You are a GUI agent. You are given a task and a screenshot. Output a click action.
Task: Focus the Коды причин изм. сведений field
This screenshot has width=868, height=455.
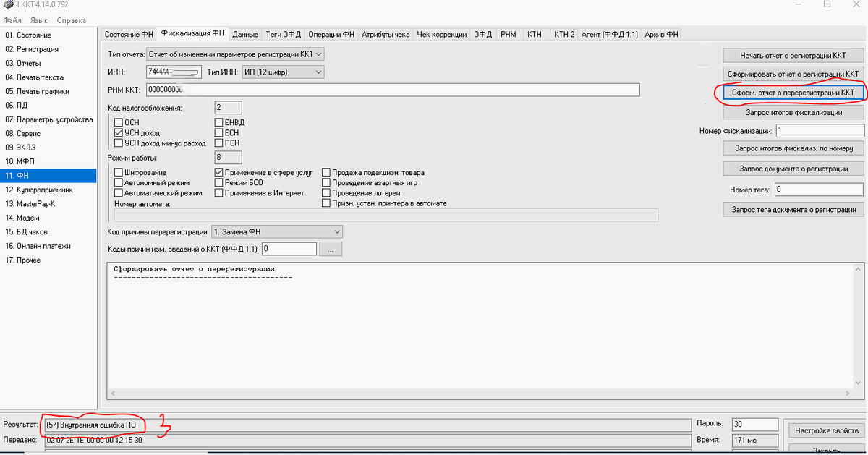point(289,249)
